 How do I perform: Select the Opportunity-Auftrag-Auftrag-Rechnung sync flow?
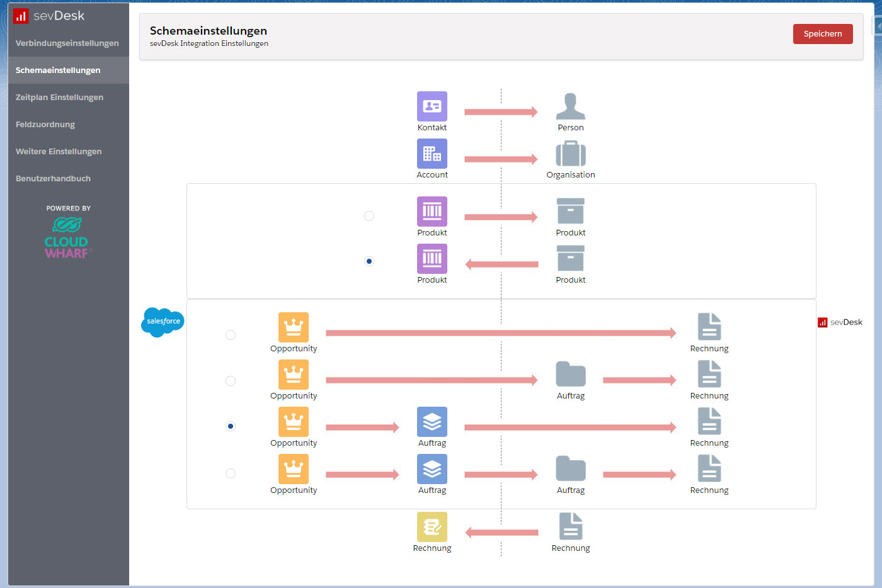click(x=230, y=473)
